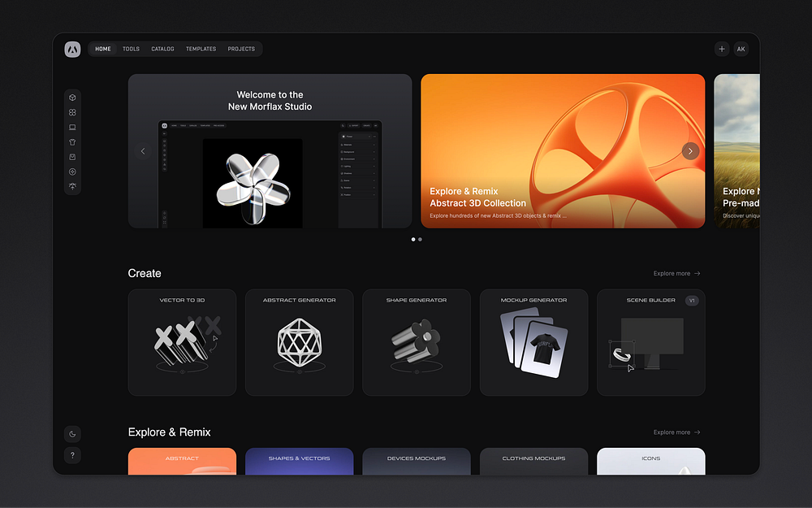Toggle dark mode with the moon icon
812x508 pixels.
[x=72, y=434]
